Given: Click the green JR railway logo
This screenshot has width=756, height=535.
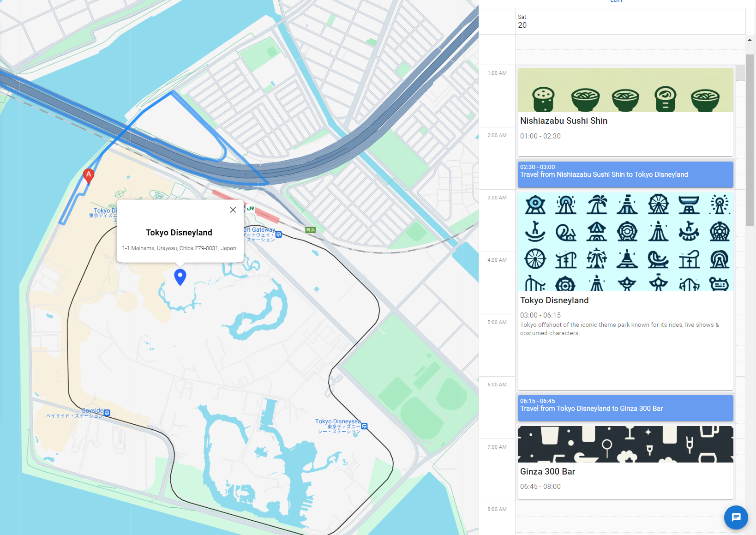Looking at the screenshot, I should (x=251, y=209).
